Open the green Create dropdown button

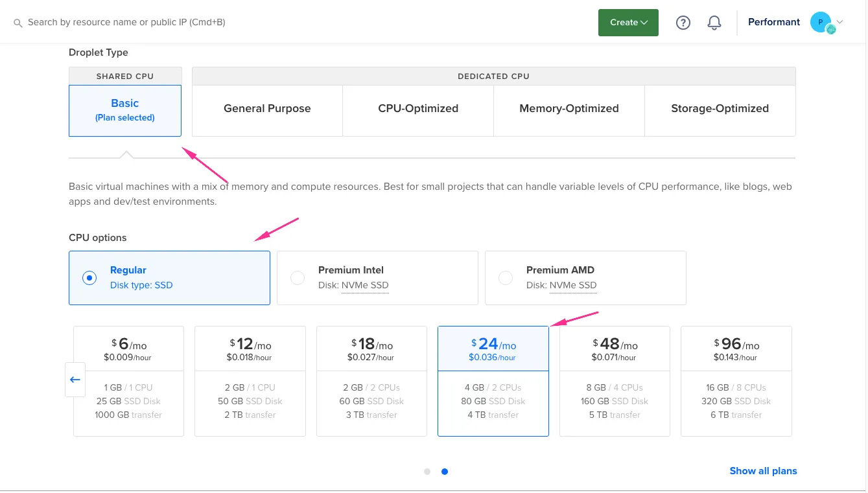628,23
